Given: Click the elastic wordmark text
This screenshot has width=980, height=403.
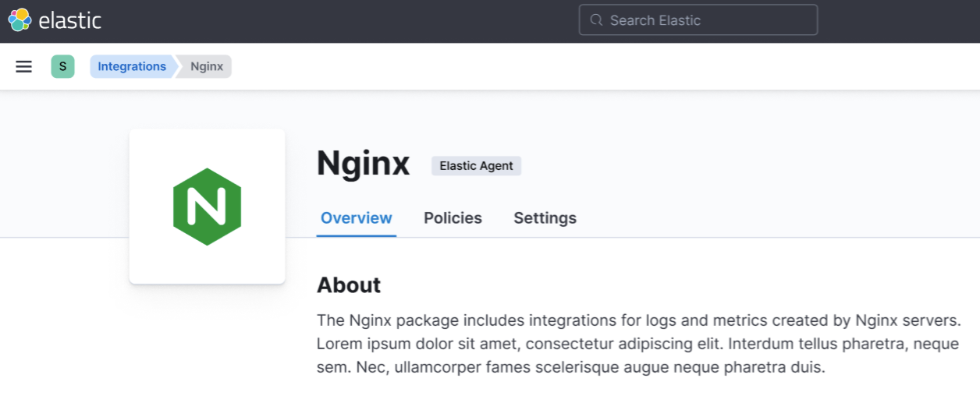Looking at the screenshot, I should tap(70, 20).
